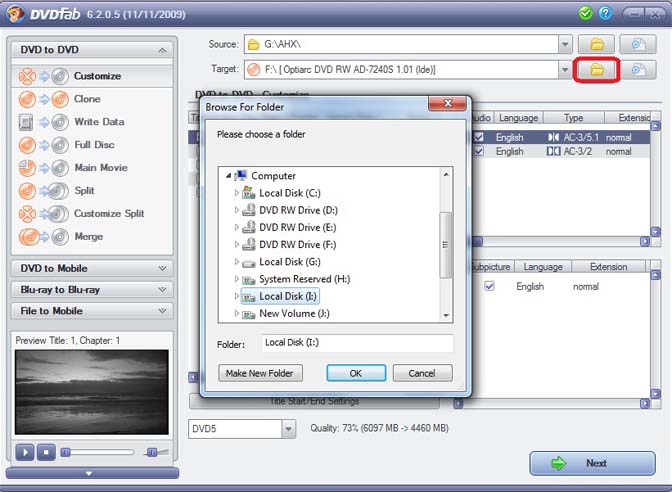Expand the DVD to Mobile section
The width and height of the screenshot is (672, 492).
click(x=92, y=268)
